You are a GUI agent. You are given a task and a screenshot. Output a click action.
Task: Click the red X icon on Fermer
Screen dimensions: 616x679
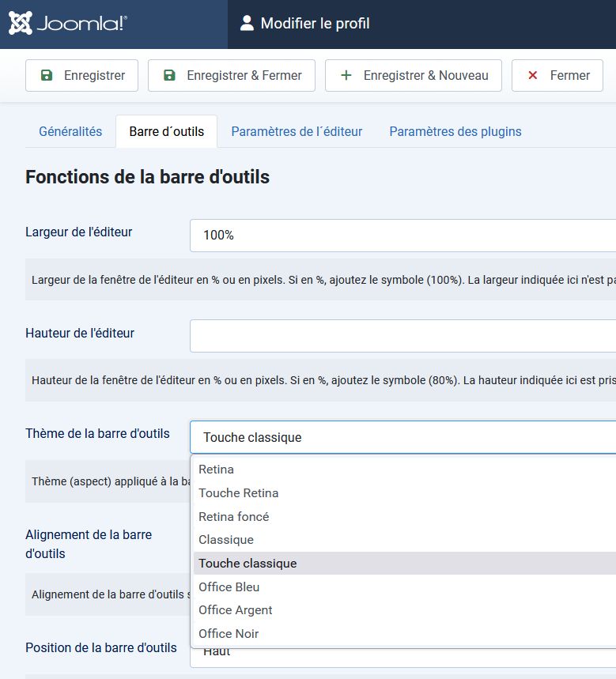coord(532,76)
